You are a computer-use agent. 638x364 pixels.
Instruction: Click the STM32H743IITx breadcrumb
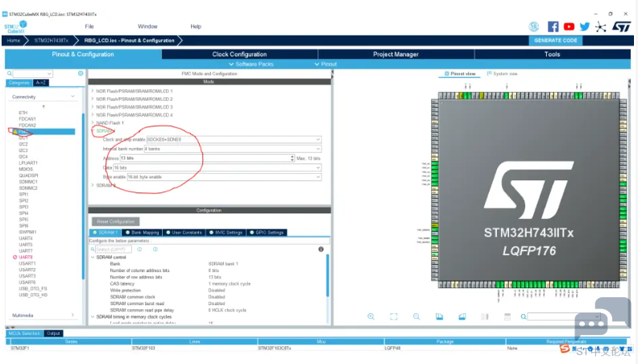52,40
